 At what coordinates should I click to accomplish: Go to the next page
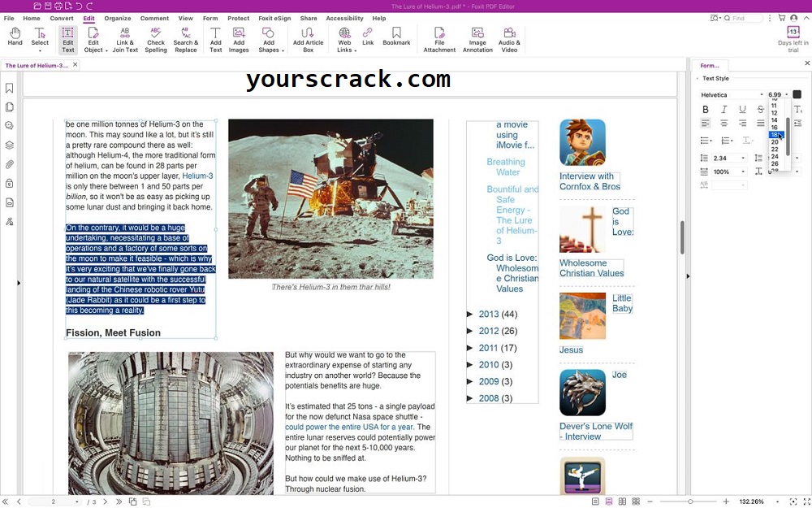click(105, 501)
